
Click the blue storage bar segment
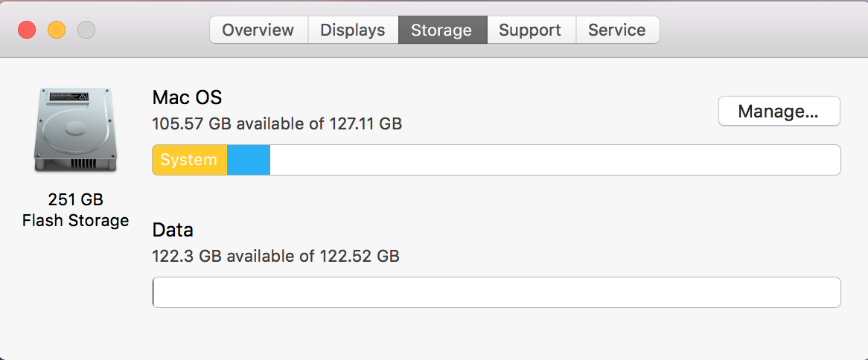pyautogui.click(x=249, y=160)
